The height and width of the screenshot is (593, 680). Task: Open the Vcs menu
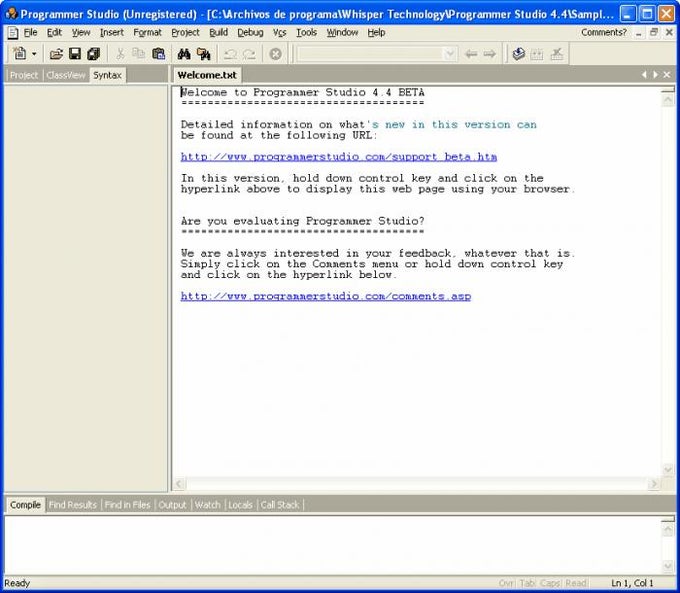tap(280, 33)
